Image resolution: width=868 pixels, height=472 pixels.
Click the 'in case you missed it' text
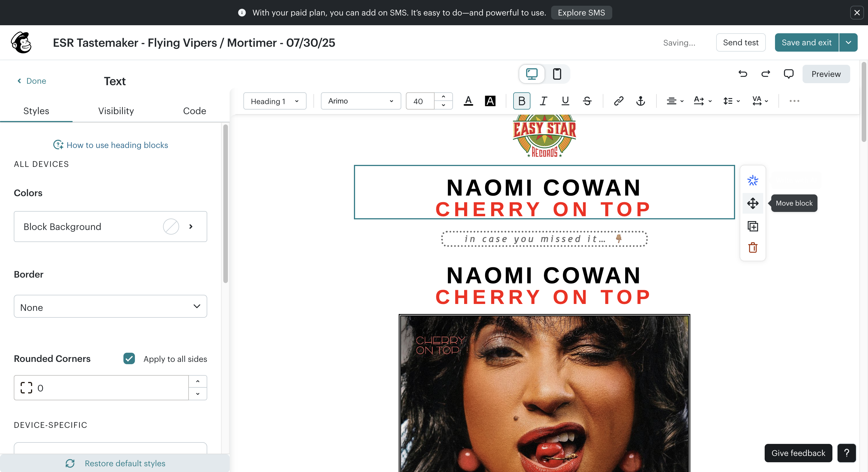coord(544,239)
